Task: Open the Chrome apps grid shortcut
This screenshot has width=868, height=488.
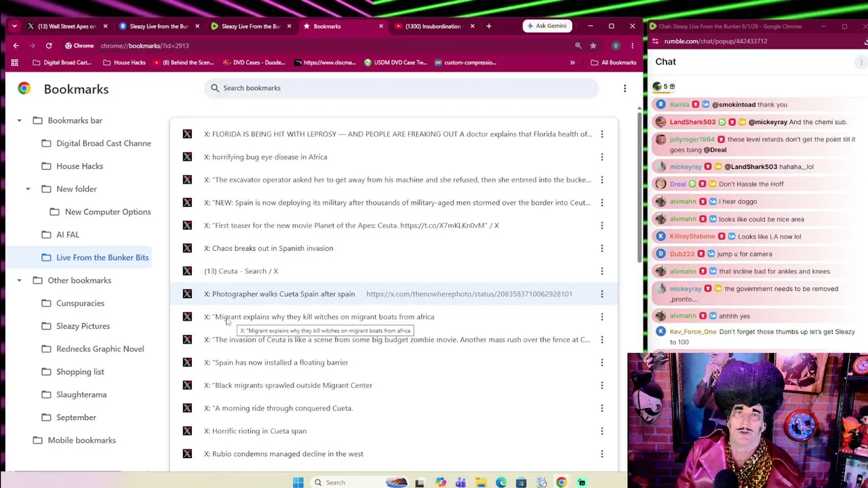Action: 14,62
